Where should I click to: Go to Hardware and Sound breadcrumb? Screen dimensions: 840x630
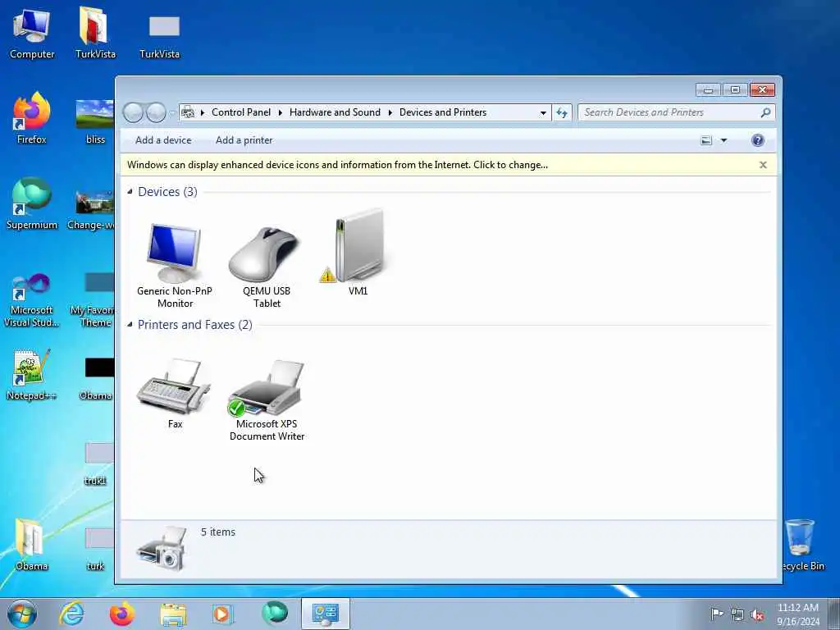335,112
